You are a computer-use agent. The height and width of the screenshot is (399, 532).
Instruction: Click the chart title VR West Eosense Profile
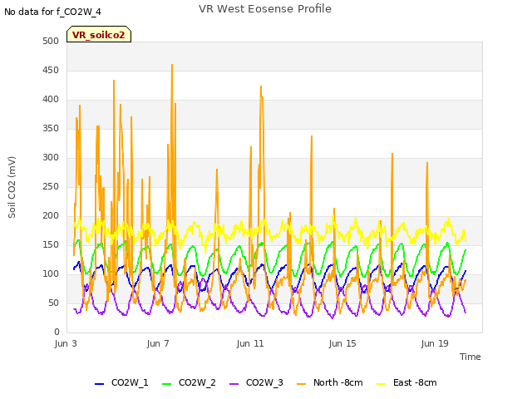(265, 9)
